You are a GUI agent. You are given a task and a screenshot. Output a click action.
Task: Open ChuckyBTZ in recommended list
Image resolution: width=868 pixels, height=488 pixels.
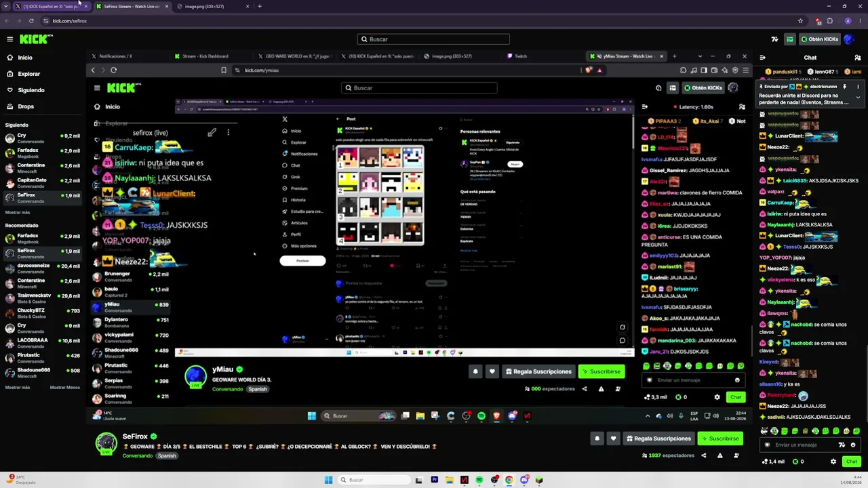coord(42,312)
